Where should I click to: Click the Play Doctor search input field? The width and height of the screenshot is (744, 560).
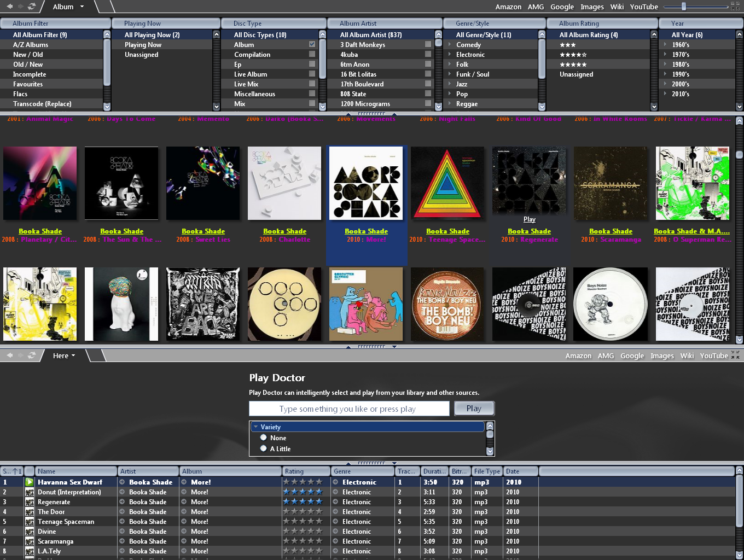[349, 409]
